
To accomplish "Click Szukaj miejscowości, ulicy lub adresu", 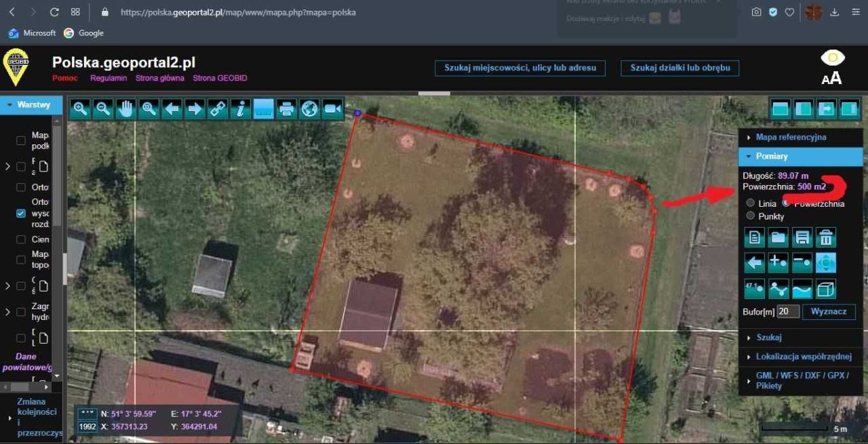I will pos(520,68).
